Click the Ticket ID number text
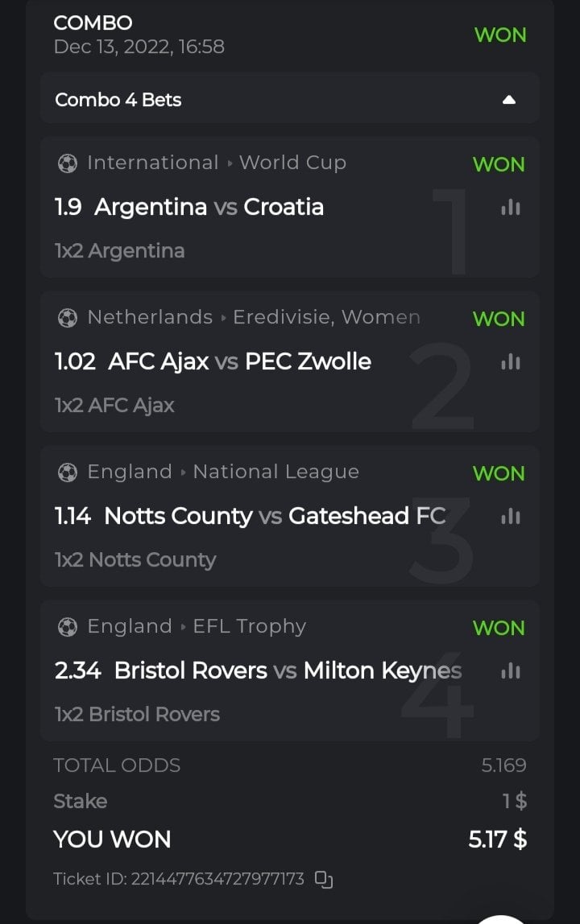Image resolution: width=580 pixels, height=924 pixels. click(x=216, y=879)
